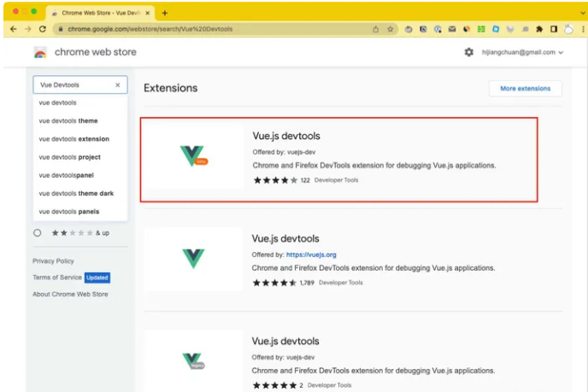This screenshot has height=392, width=588.
Task: Clear the Vue Devtools search box
Action: click(x=118, y=85)
